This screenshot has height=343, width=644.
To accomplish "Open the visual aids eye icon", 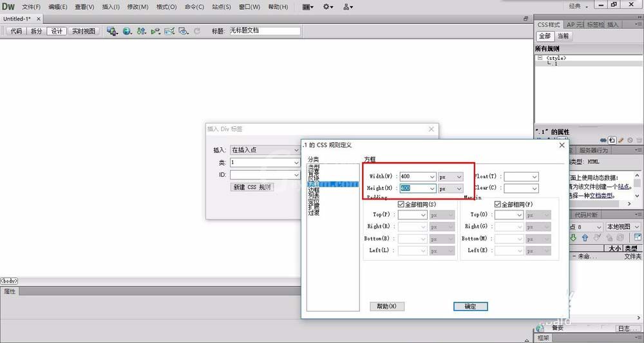I will (183, 31).
